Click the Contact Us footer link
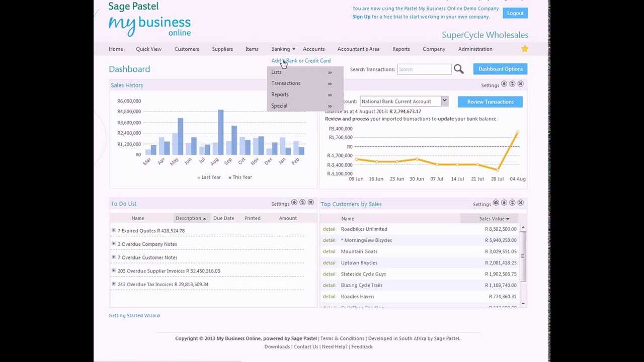The width and height of the screenshot is (644, 362). (x=306, y=346)
